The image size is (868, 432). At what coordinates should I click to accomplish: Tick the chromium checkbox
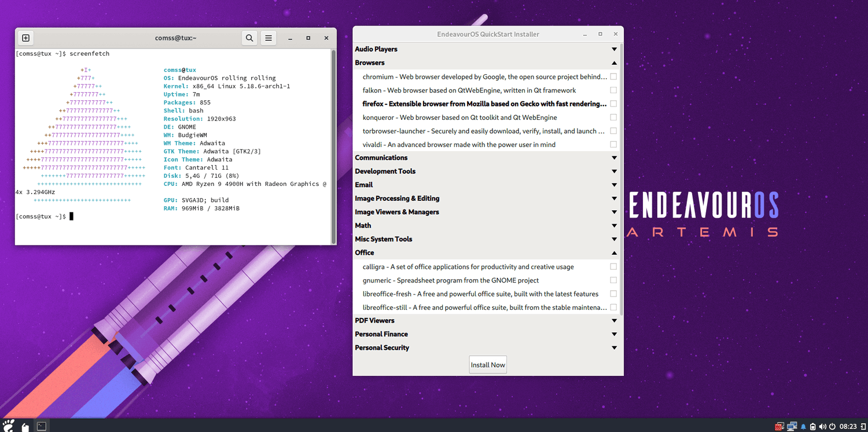[613, 76]
